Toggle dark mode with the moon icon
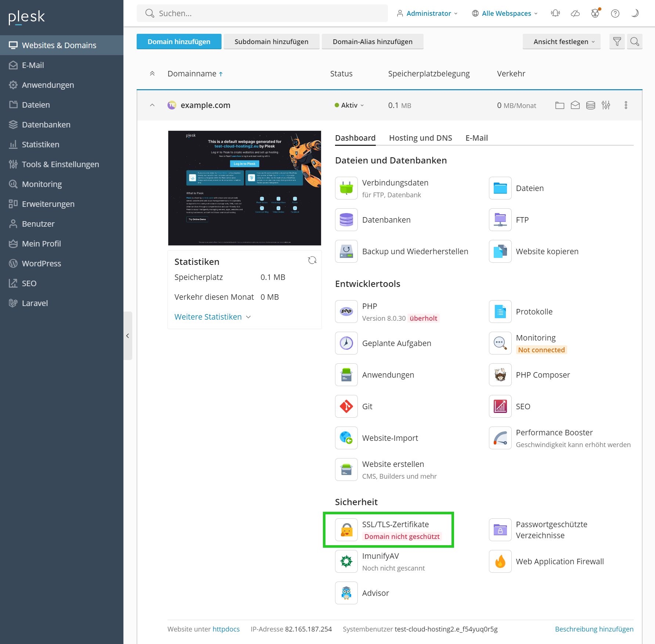The height and width of the screenshot is (644, 655). click(x=635, y=14)
